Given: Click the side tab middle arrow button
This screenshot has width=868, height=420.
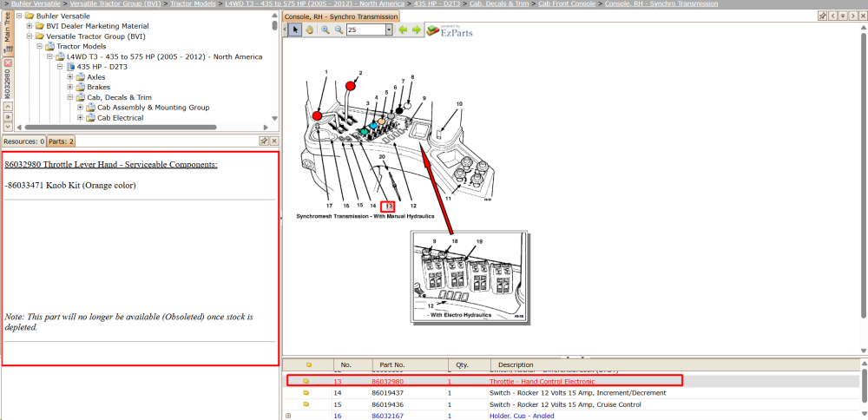Looking at the screenshot, I should (x=8, y=117).
